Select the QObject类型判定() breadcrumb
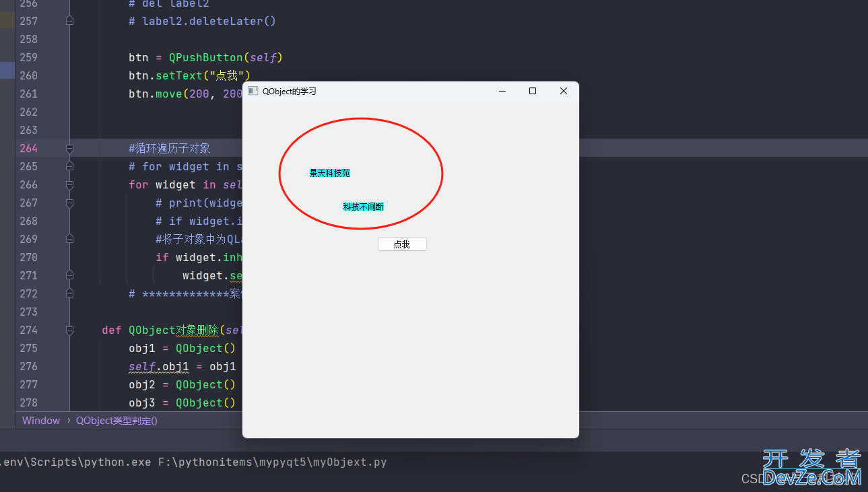 [x=116, y=421]
